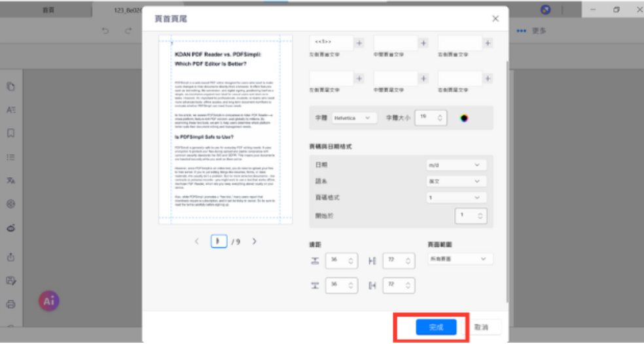The width and height of the screenshot is (644, 344).
Task: Click the undo arrow in toolbar
Action: (x=105, y=31)
